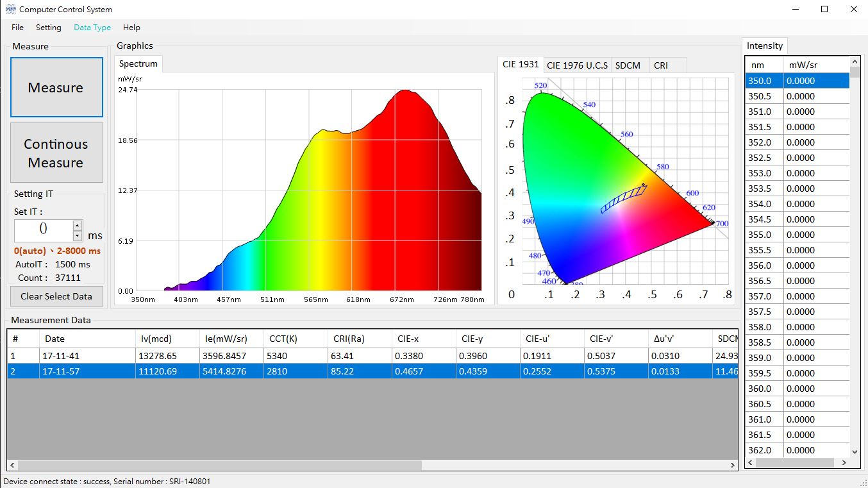The image size is (868, 488).
Task: Click the # column header
Action: tap(23, 339)
